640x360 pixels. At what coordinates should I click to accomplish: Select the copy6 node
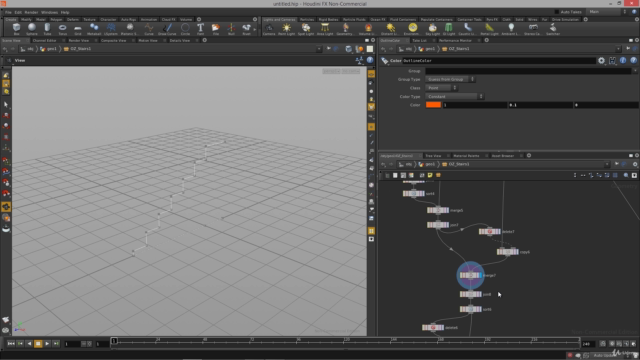tap(507, 251)
